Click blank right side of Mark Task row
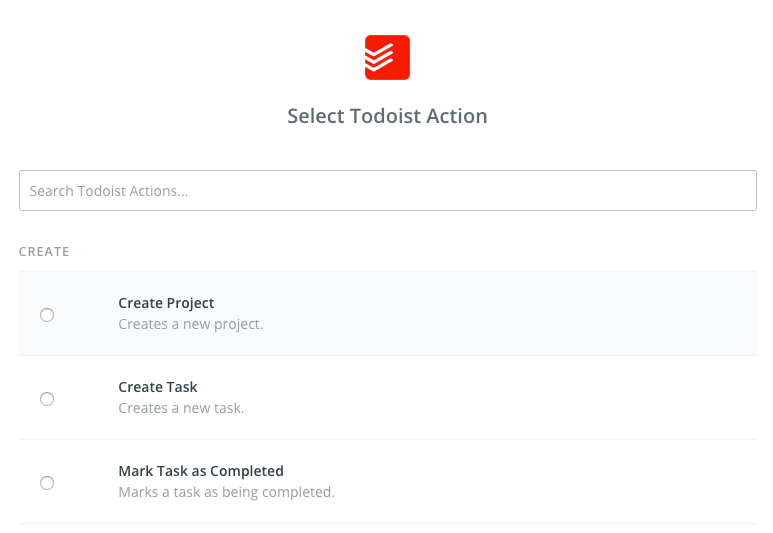Image resolution: width=773 pixels, height=533 pixels. point(600,482)
